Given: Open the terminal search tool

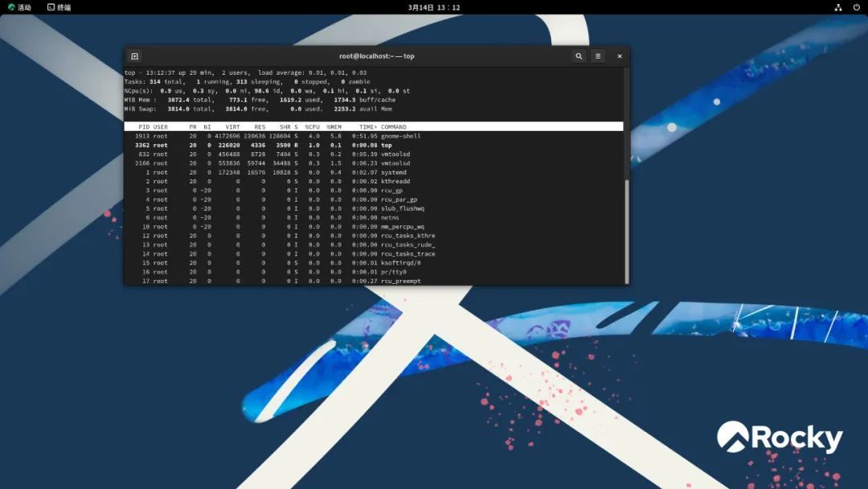Looking at the screenshot, I should tap(579, 56).
